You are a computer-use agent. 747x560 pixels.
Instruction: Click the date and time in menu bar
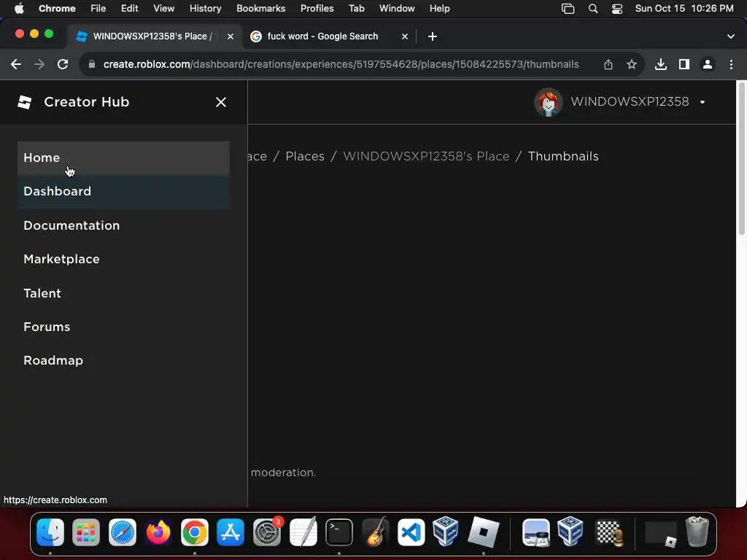[x=684, y=9]
